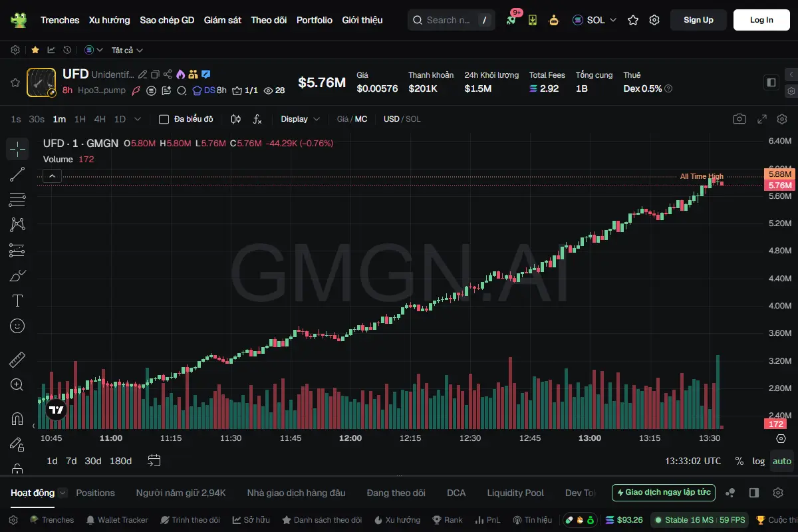Open the favorites star in top navigation
Viewport: 798px width, 532px height.
click(x=633, y=20)
